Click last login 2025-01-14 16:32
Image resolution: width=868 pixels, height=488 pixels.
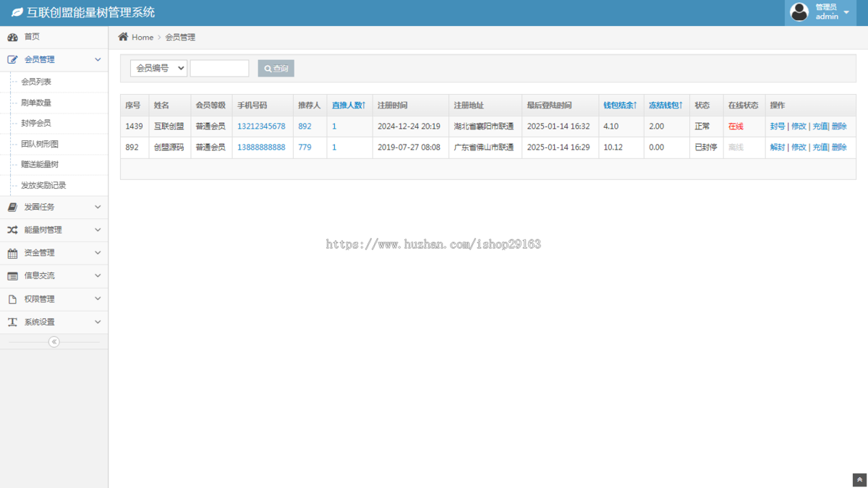pyautogui.click(x=558, y=127)
